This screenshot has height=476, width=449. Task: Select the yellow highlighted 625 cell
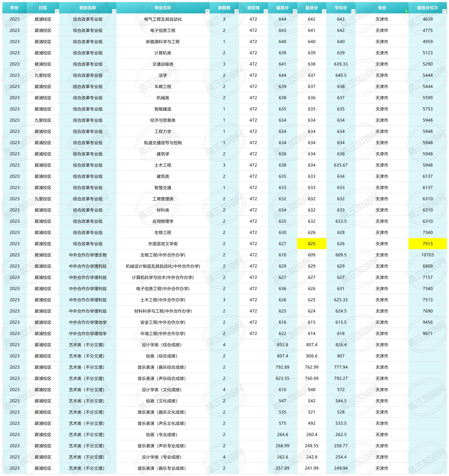(x=311, y=244)
